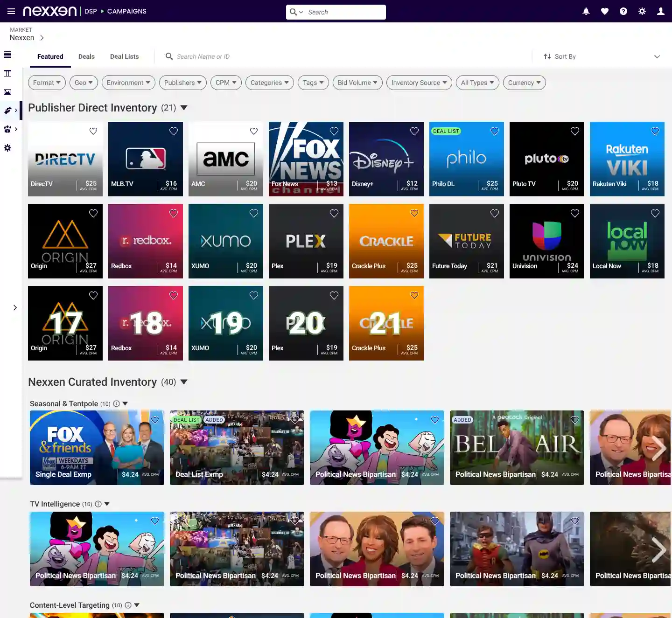Image resolution: width=672 pixels, height=618 pixels.
Task: Favorite the DirecTV inventory card
Action: coord(93,131)
